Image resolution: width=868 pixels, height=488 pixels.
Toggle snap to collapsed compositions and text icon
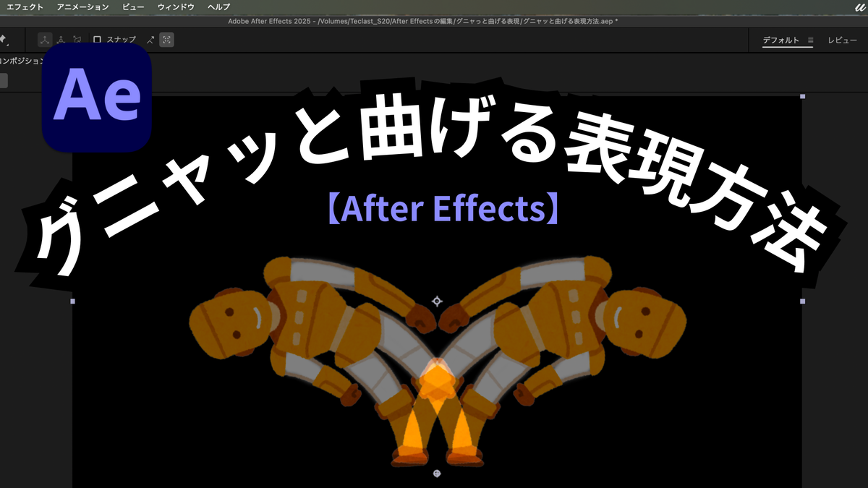[166, 40]
